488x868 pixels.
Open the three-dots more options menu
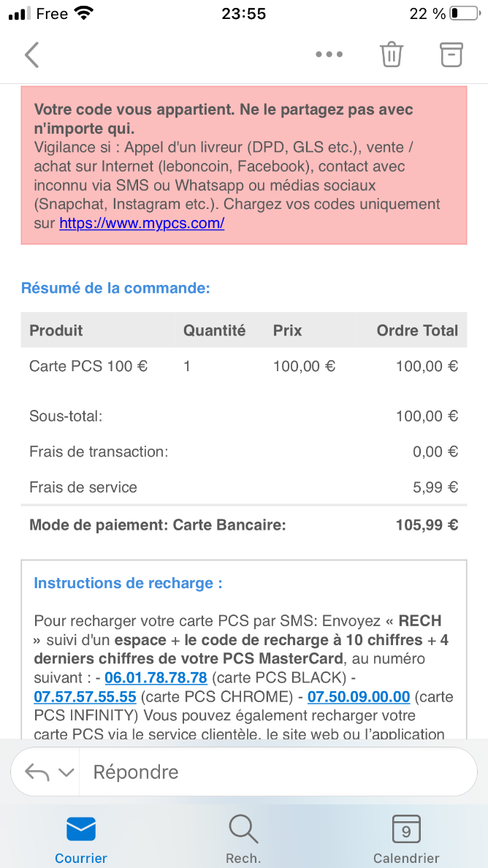point(329,54)
